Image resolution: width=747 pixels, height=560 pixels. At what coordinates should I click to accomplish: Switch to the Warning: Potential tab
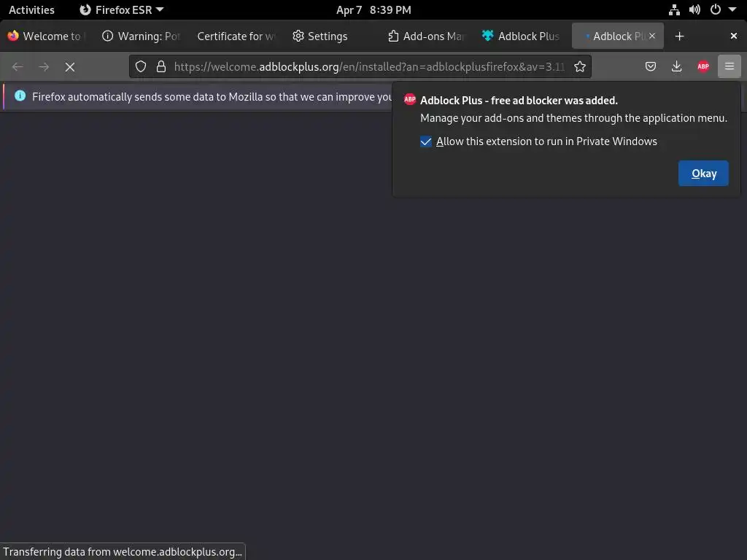click(x=142, y=36)
